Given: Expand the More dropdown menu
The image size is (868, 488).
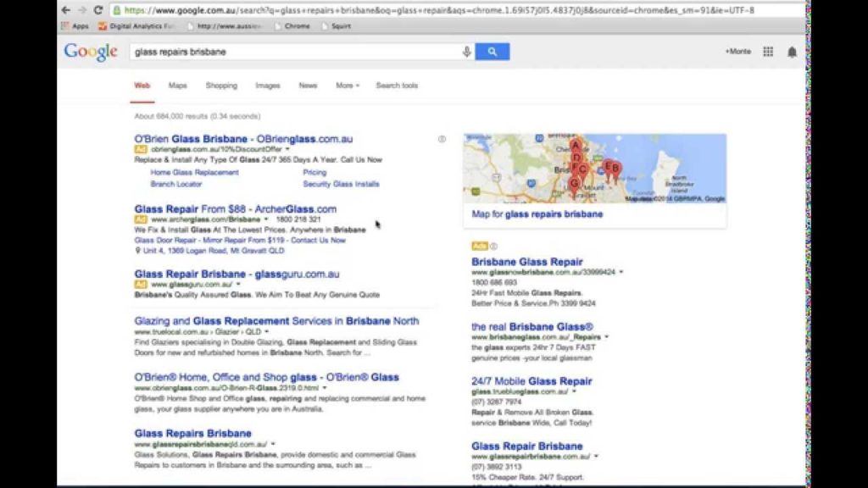Looking at the screenshot, I should click(348, 86).
